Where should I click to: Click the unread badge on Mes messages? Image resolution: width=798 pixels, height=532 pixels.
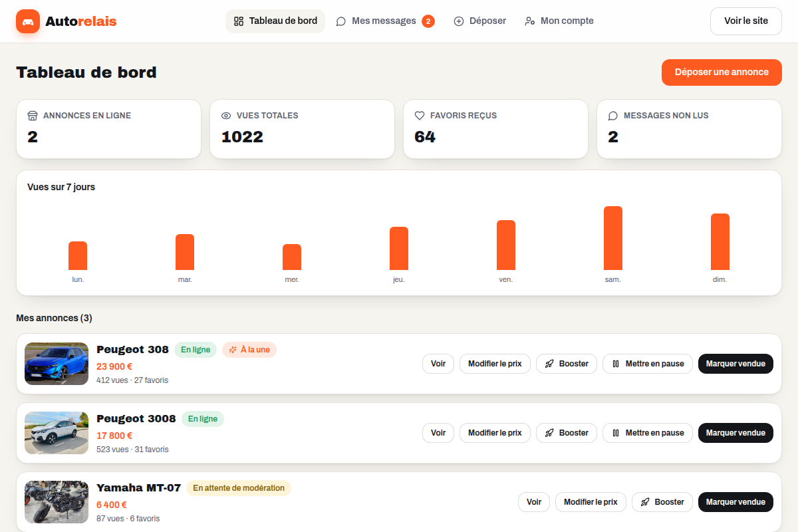tap(428, 21)
